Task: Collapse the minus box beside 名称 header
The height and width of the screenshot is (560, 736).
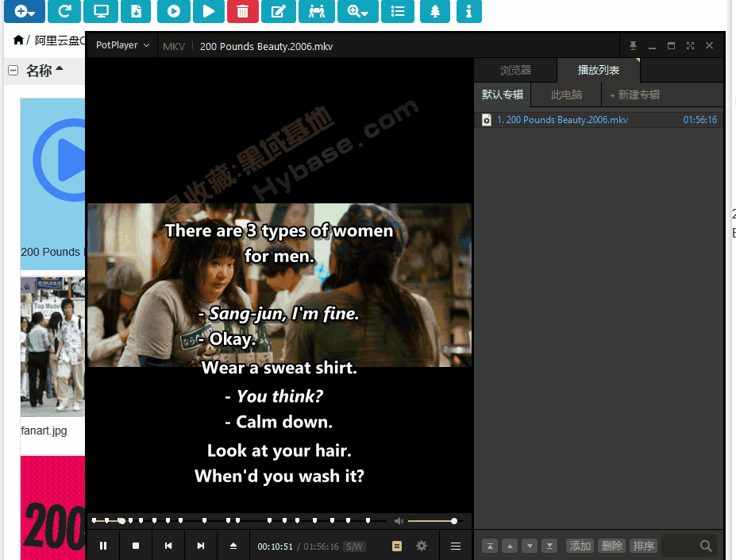Action: (13, 71)
